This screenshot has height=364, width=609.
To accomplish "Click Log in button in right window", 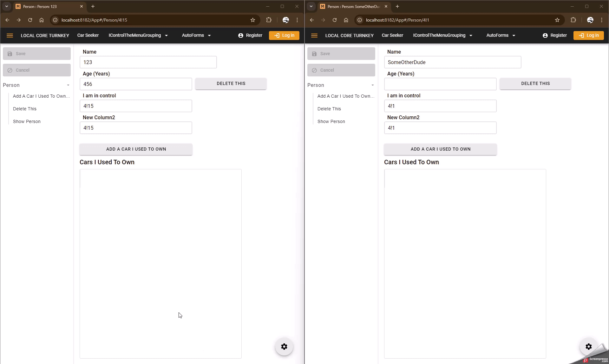I will coord(588,36).
